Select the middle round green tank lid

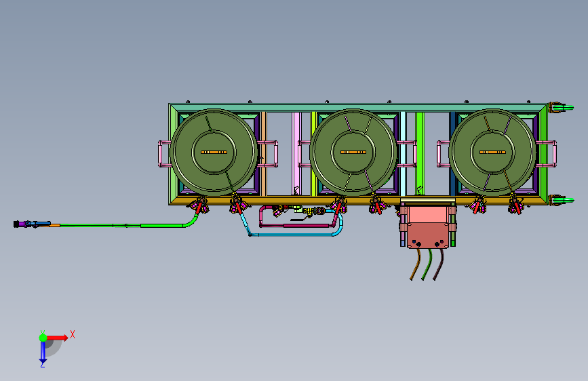click(353, 153)
